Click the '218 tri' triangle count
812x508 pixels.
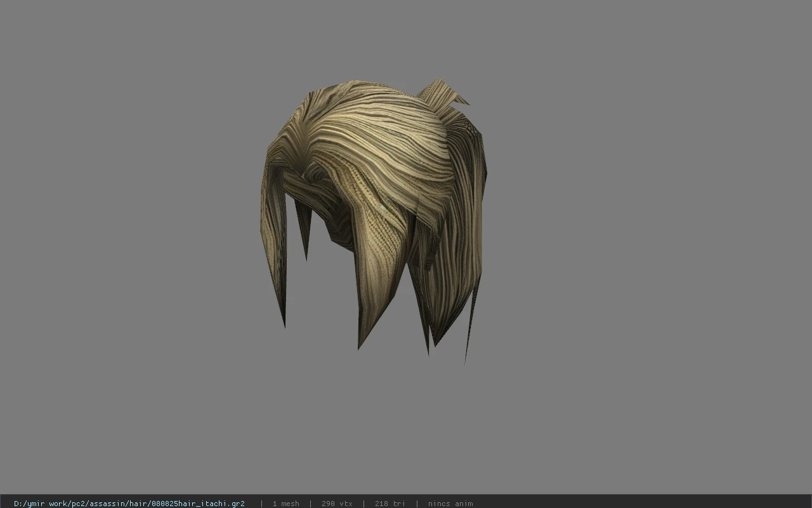390,504
